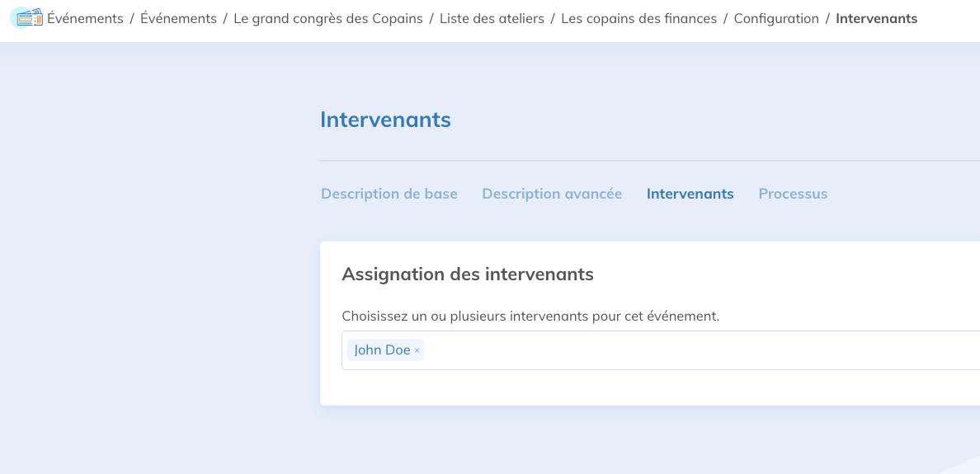This screenshot has width=980, height=474.
Task: Go to Les copains des finances
Action: point(638,18)
